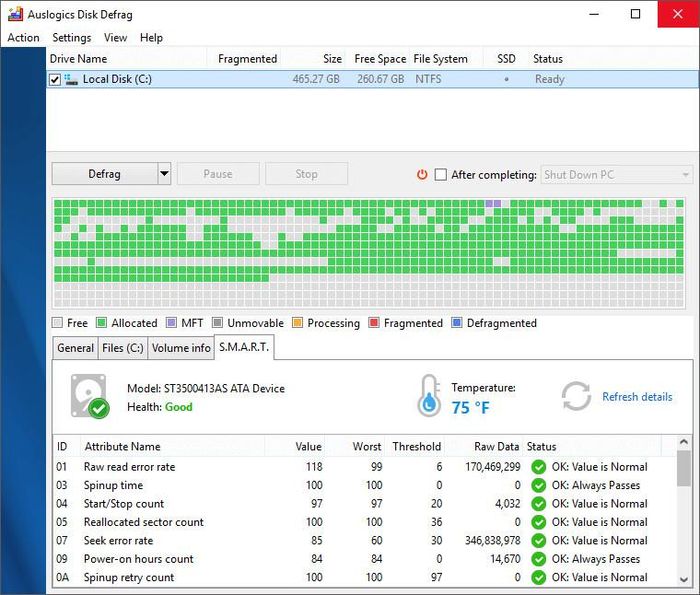Click the Allocated legend green swatch
The height and width of the screenshot is (595, 700).
tap(102, 323)
